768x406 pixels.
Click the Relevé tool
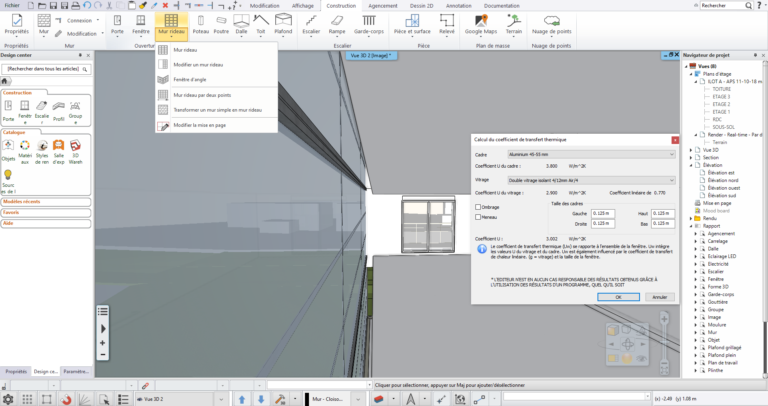(x=447, y=24)
